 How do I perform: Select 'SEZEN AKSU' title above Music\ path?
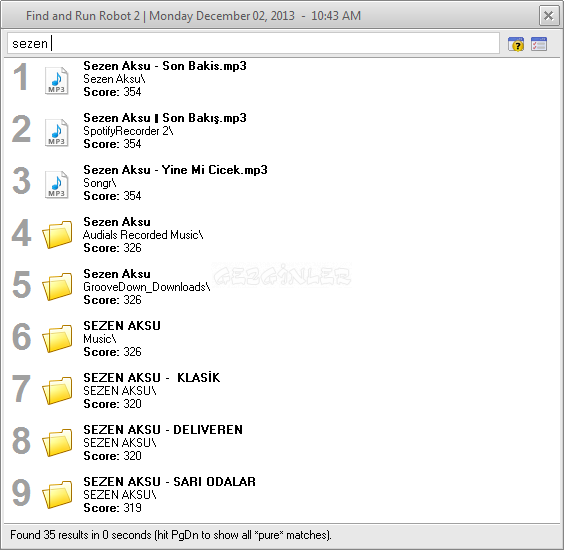122,326
